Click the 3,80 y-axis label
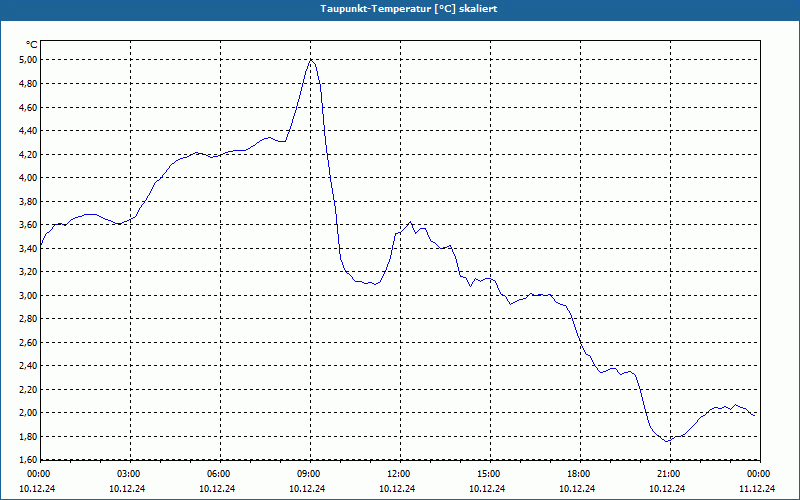The image size is (800, 500). coord(29,202)
